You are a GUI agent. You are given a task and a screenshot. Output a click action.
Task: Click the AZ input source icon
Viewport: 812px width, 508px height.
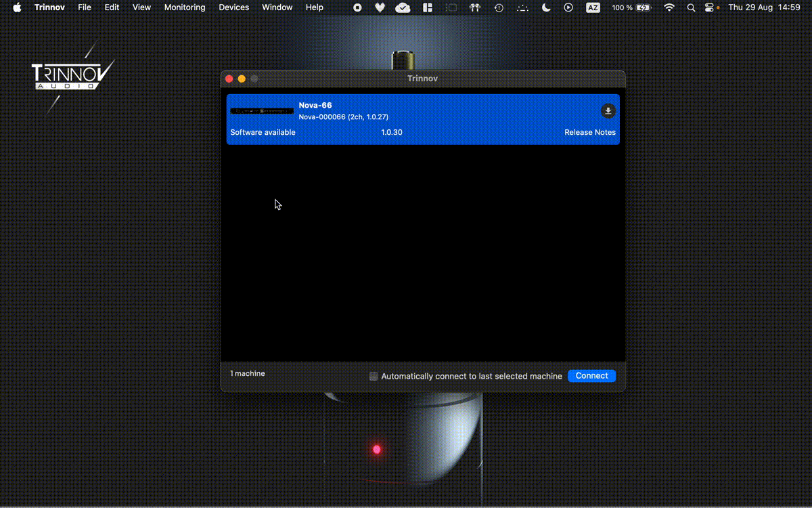tap(593, 7)
